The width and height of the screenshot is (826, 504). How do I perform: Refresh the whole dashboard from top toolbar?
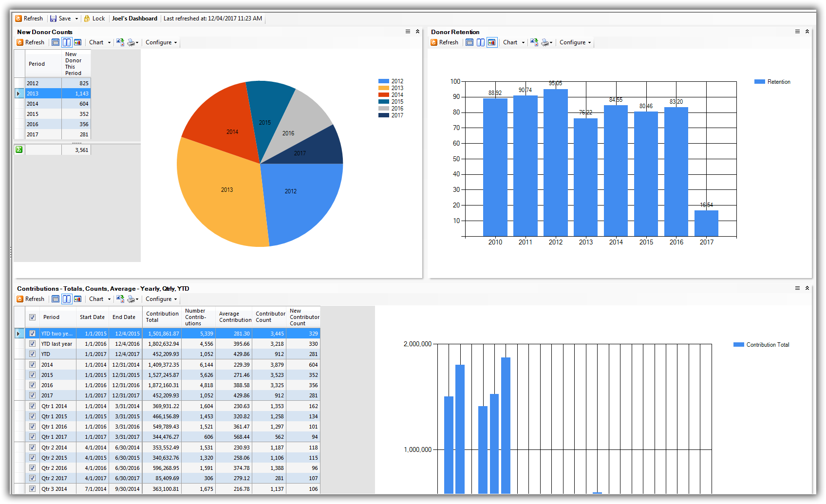pos(29,19)
